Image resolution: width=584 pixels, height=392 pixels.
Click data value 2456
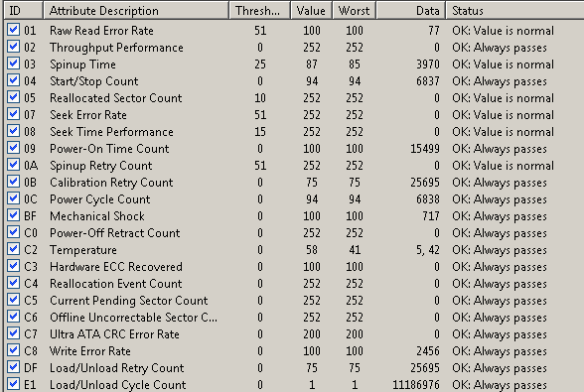click(428, 351)
